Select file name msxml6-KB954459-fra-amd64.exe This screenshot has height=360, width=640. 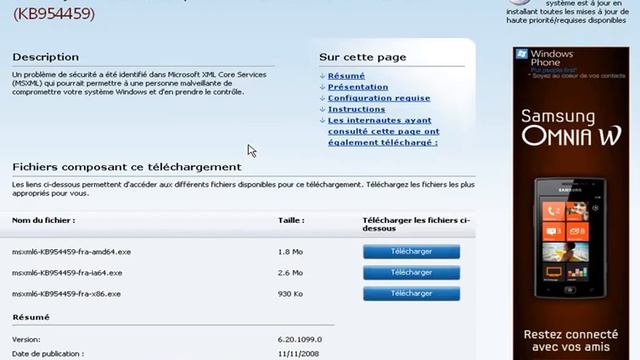71,252
